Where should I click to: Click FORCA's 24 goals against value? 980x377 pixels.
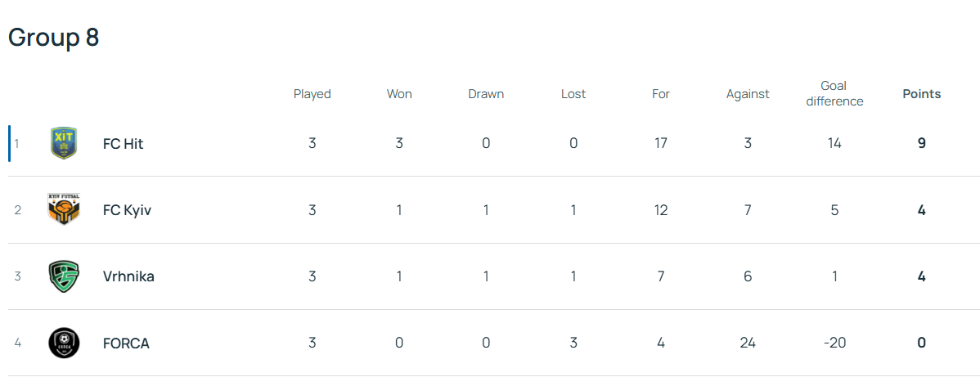[748, 343]
